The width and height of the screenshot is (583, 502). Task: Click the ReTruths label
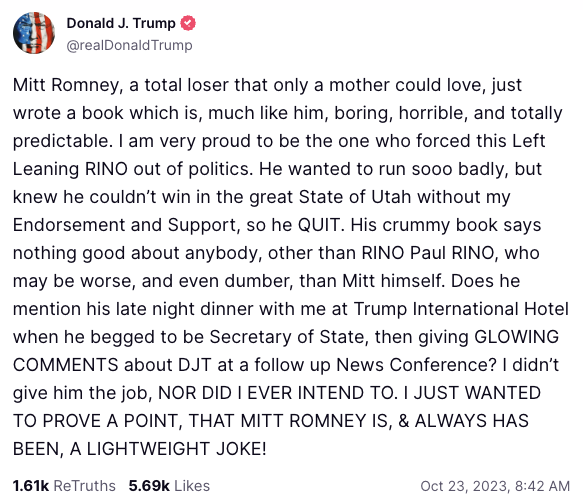pos(85,486)
